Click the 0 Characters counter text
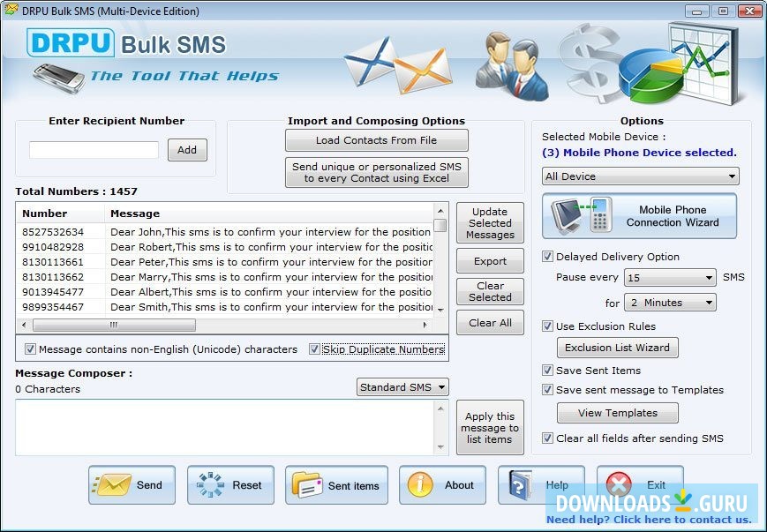Screen dimensions: 767x532 click(x=48, y=389)
